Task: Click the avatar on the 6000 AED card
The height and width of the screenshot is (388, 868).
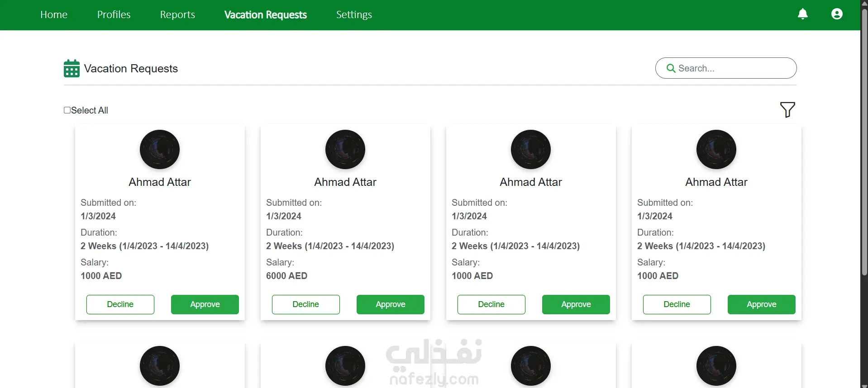Action: click(x=345, y=150)
